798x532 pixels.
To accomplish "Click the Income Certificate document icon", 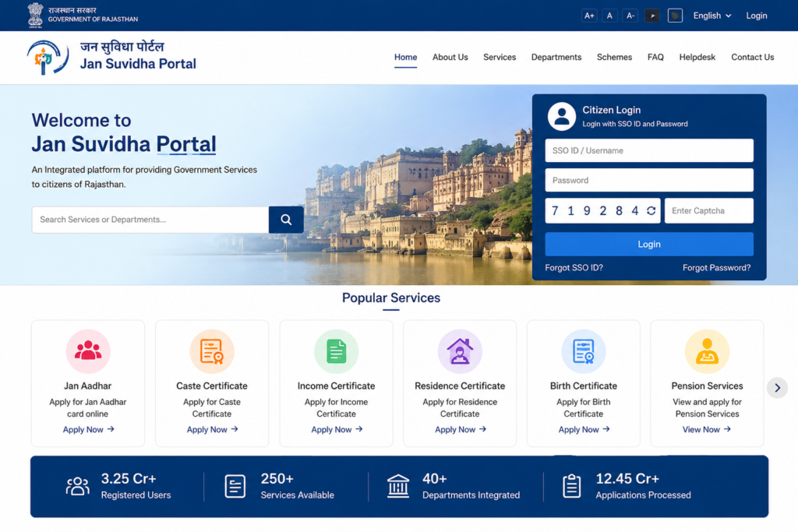I will click(x=336, y=351).
